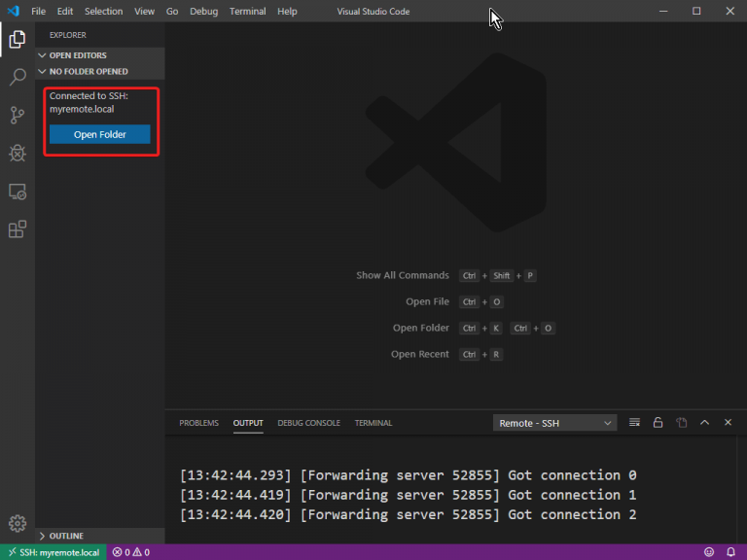Open the Help menu

[287, 11]
